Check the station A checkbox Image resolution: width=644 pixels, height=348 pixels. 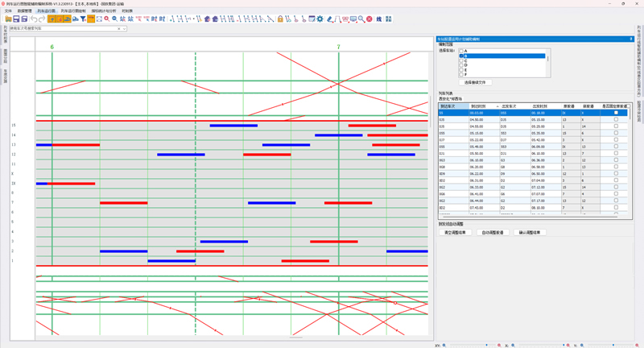pyautogui.click(x=461, y=51)
